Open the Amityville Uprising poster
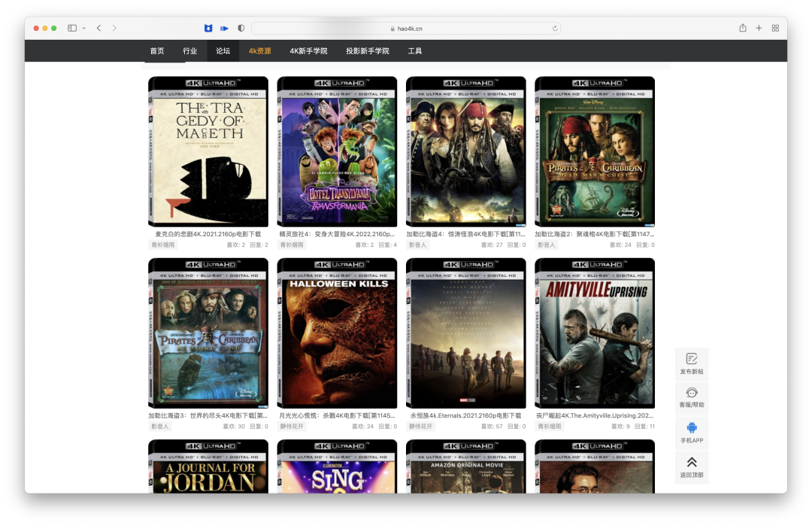This screenshot has height=526, width=812. point(595,333)
